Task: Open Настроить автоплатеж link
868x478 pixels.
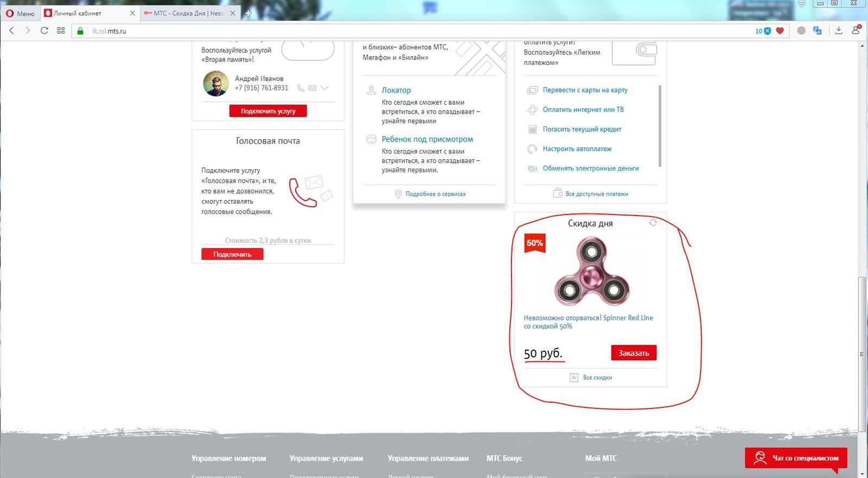Action: pyautogui.click(x=577, y=148)
